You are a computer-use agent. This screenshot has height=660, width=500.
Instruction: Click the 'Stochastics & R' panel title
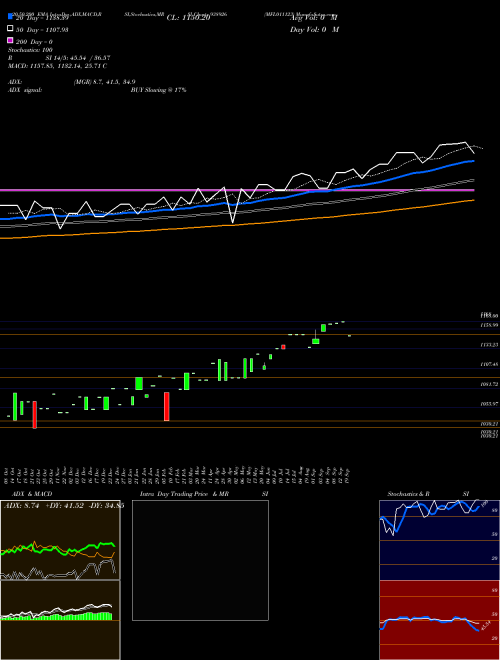[x=408, y=494]
